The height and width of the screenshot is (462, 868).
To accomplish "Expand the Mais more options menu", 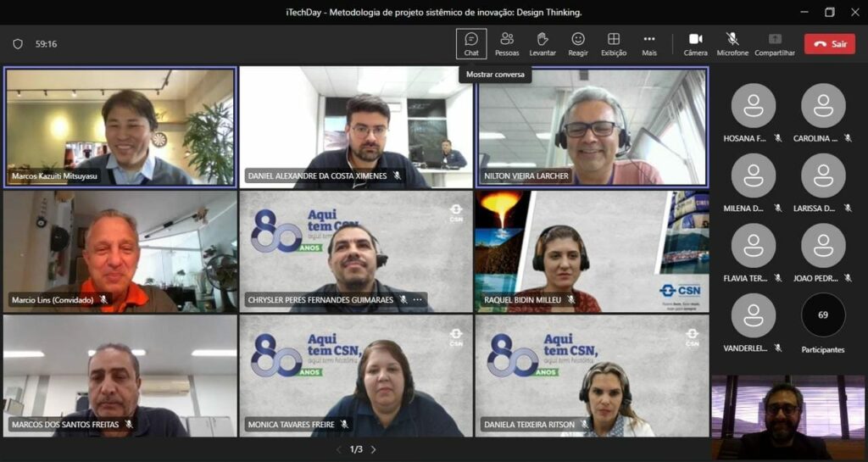I will click(649, 43).
